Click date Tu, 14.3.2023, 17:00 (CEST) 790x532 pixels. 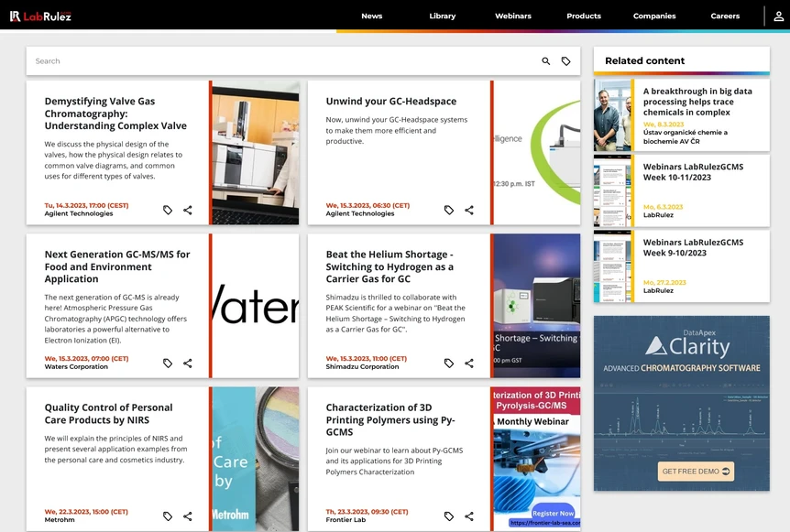87,205
